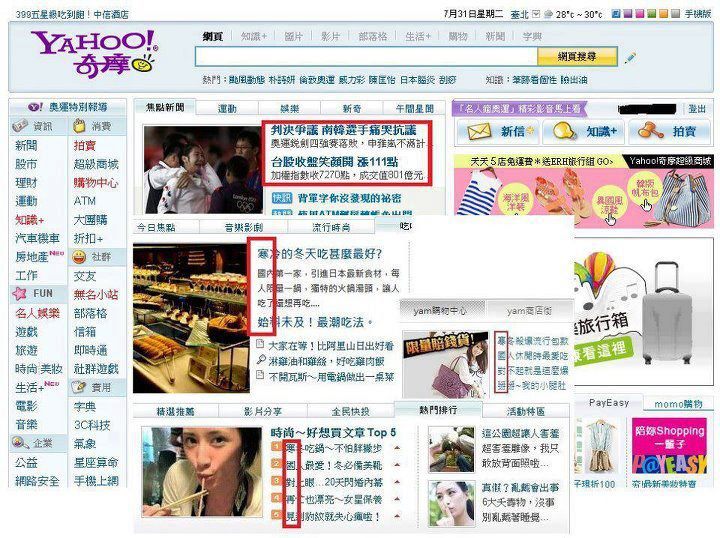Select the purple page theme color swatch
The width and height of the screenshot is (720, 538).
(x=628, y=14)
